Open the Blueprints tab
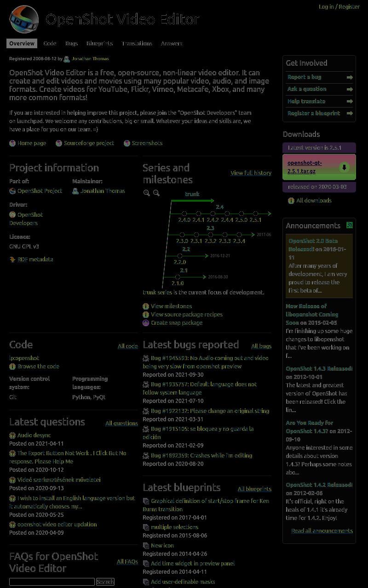The height and width of the screenshot is (588, 368). coord(100,44)
